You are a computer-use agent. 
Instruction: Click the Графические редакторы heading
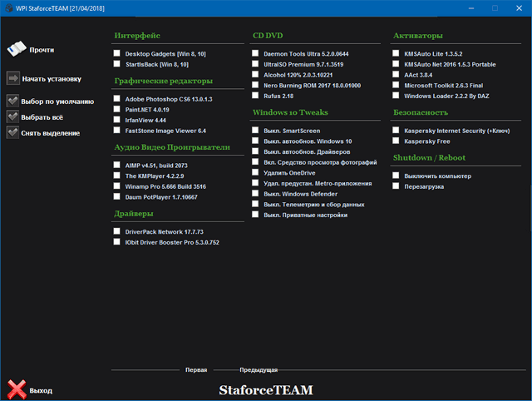click(164, 82)
